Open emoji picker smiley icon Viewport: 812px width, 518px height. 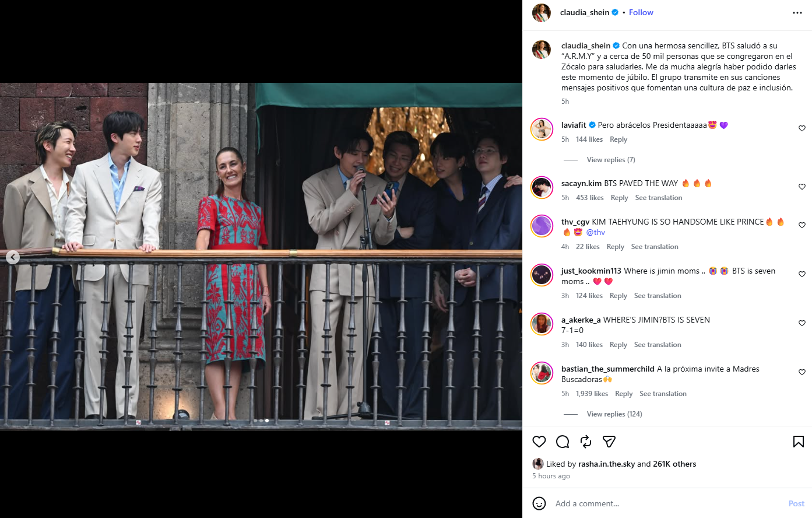click(x=539, y=503)
